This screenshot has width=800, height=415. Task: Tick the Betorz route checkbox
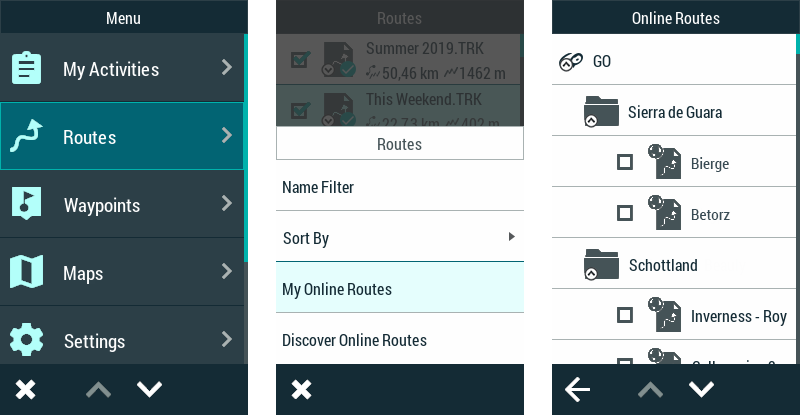(x=625, y=213)
